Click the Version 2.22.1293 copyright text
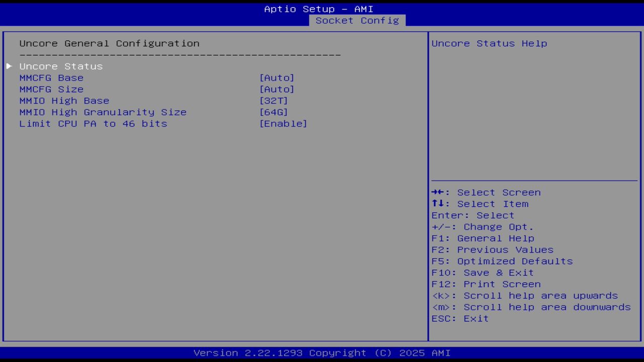This screenshot has width=644, height=362. (321, 352)
